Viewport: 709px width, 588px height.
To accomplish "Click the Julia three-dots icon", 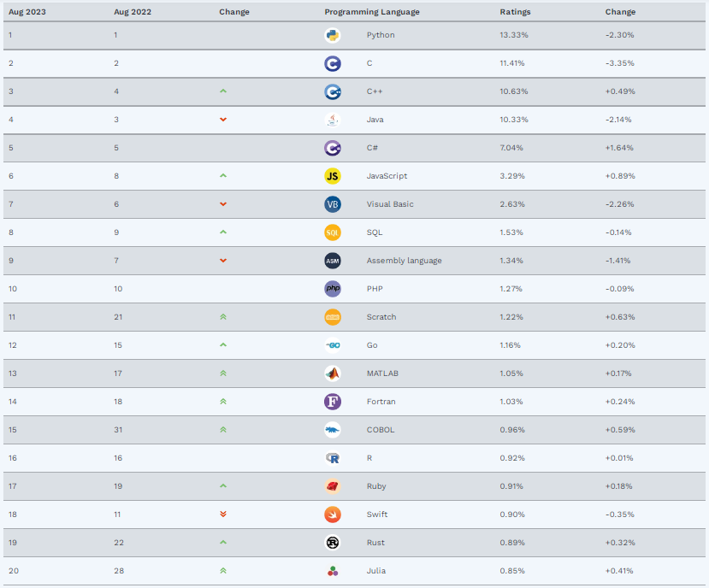I will 333,571.
